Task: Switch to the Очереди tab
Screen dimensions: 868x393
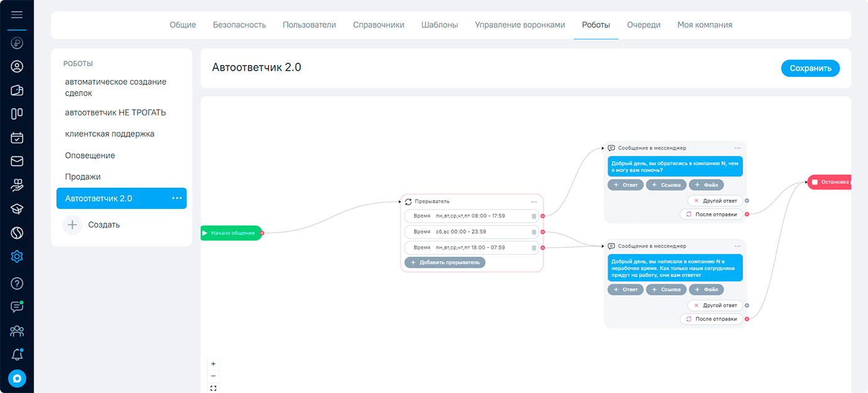Action: 644,25
